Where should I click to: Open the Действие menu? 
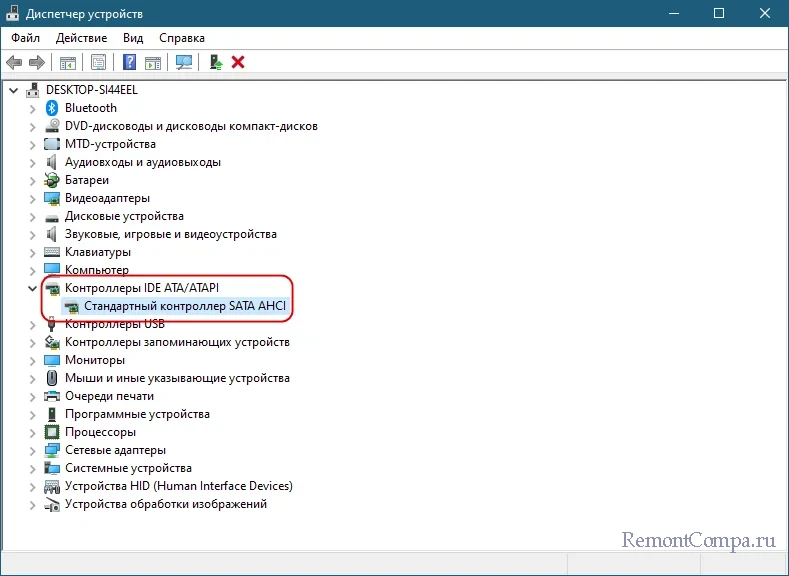(x=82, y=38)
